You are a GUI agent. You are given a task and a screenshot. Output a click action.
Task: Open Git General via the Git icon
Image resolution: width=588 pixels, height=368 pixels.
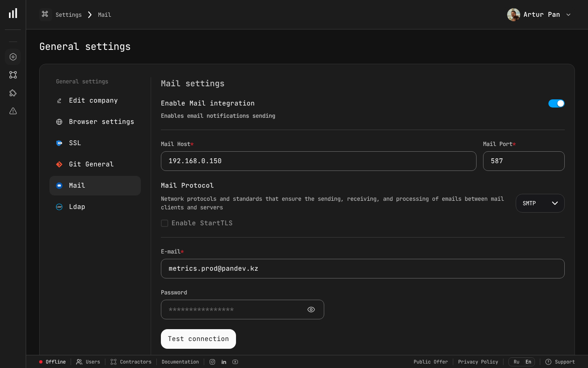[x=59, y=164]
